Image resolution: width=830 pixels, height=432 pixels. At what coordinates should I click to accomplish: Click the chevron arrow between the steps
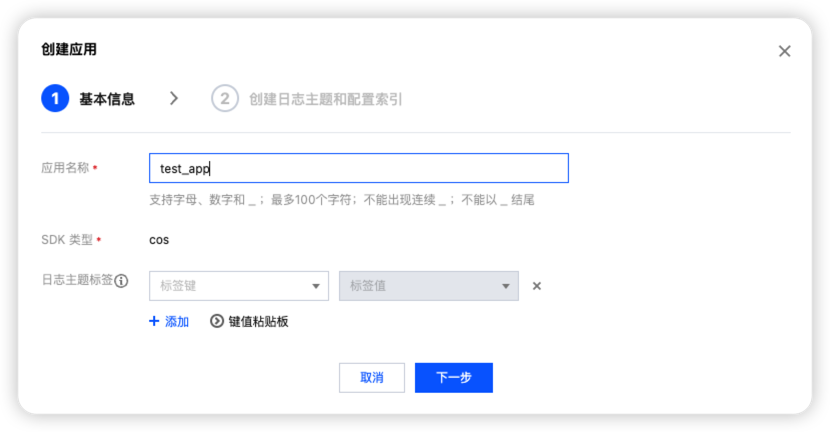[174, 98]
